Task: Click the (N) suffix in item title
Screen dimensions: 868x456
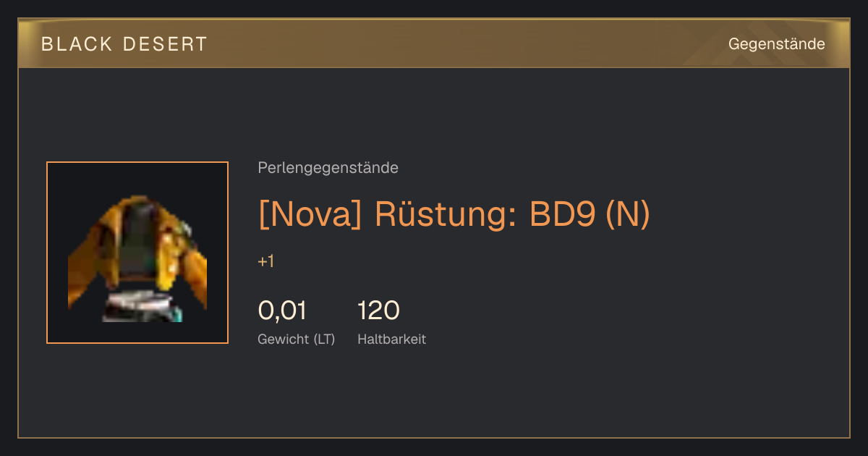Action: 628,214
